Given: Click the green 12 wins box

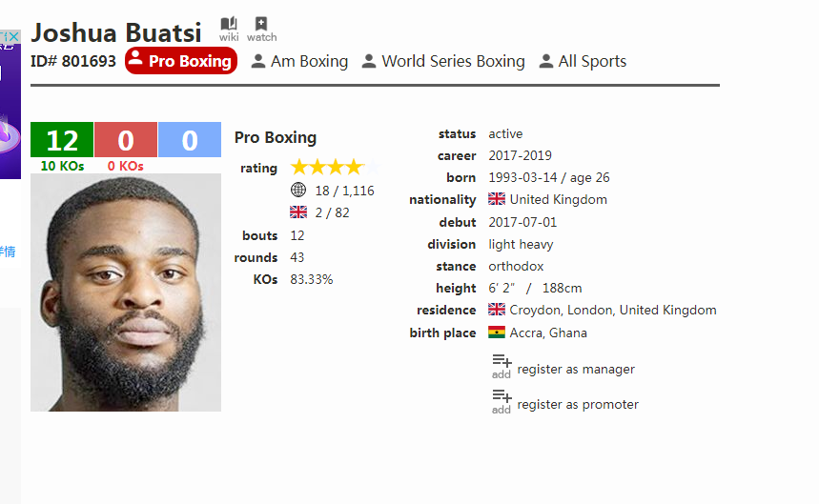Looking at the screenshot, I should (x=62, y=140).
